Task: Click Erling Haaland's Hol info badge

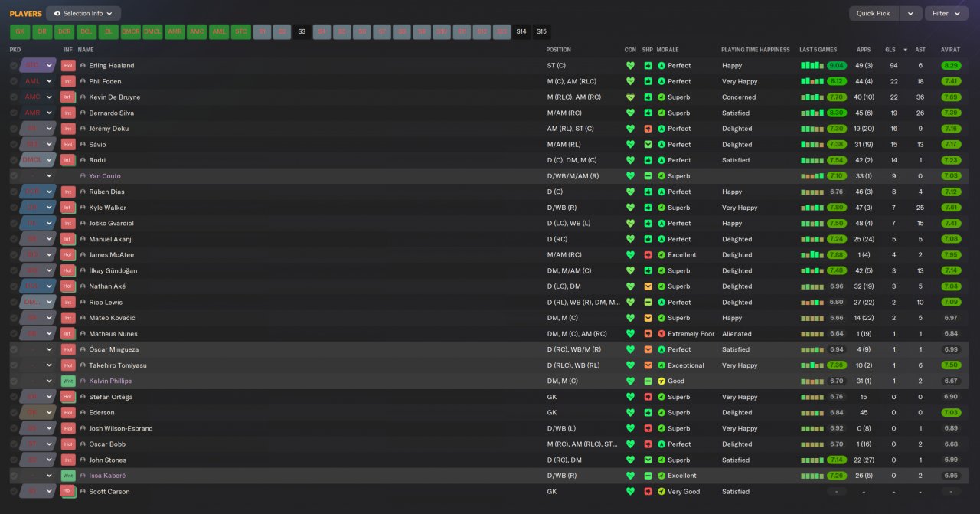Action: tap(68, 66)
